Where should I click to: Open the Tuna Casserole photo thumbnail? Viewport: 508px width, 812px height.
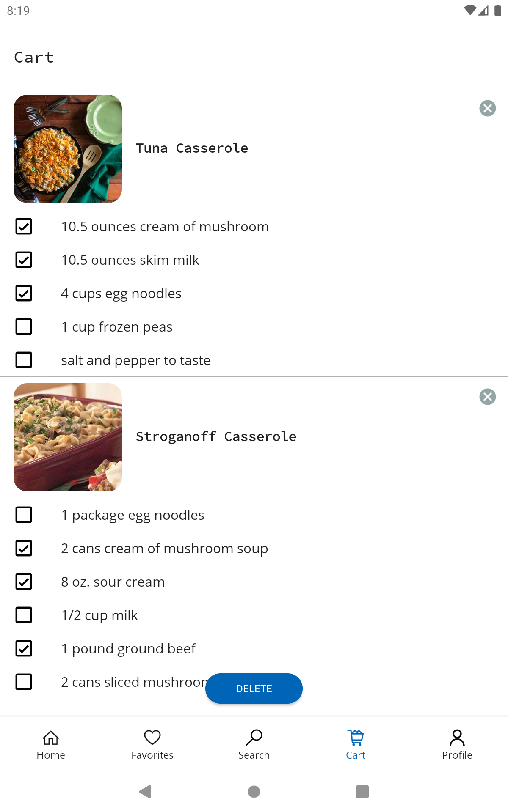click(68, 149)
